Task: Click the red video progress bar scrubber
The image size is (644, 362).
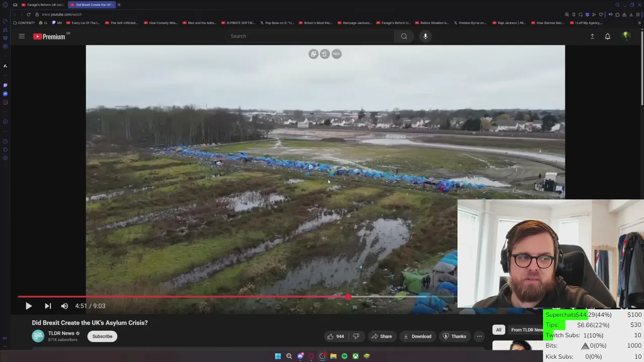Action: click(x=348, y=297)
